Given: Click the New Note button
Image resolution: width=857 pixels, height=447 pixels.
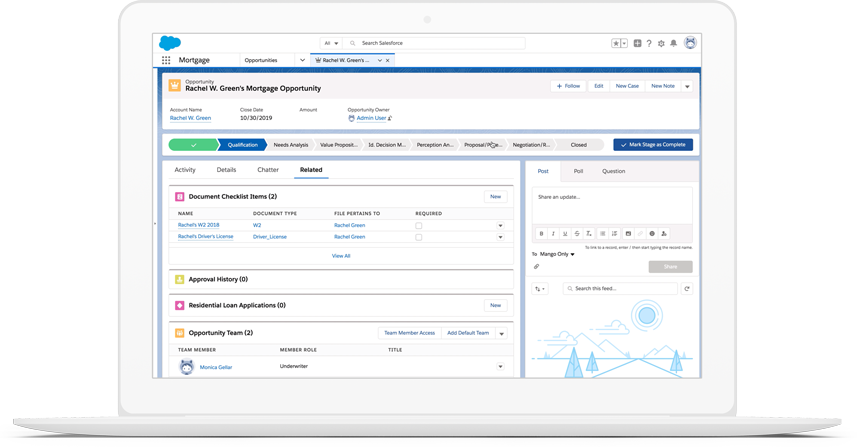Looking at the screenshot, I should [x=663, y=86].
